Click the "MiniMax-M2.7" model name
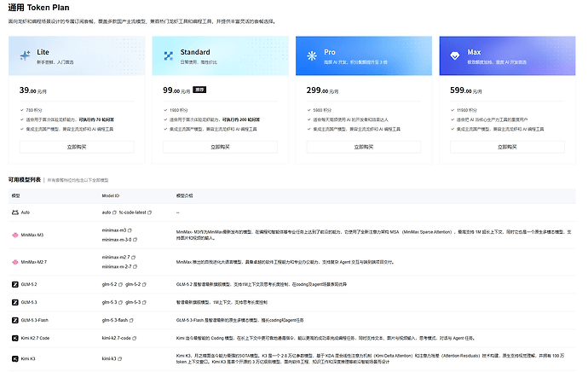This screenshot has height=372, width=588. pyautogui.click(x=34, y=262)
